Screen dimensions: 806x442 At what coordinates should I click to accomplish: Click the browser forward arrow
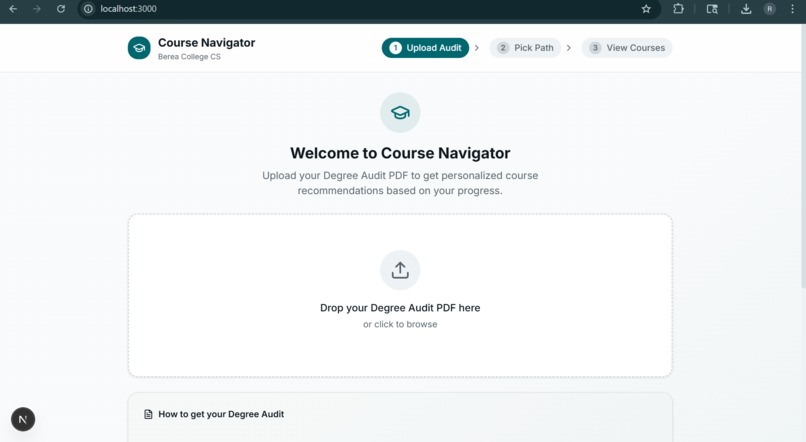click(x=36, y=9)
